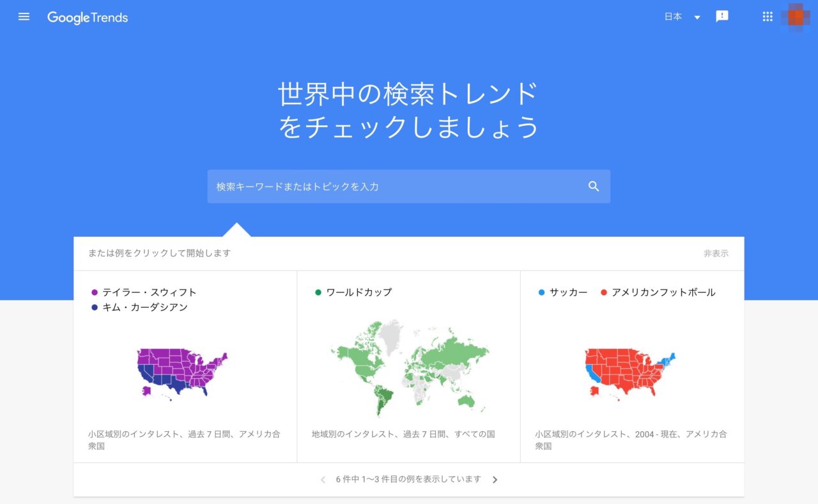818x504 pixels.
Task: Open the hamburger navigation menu
Action: pos(24,17)
